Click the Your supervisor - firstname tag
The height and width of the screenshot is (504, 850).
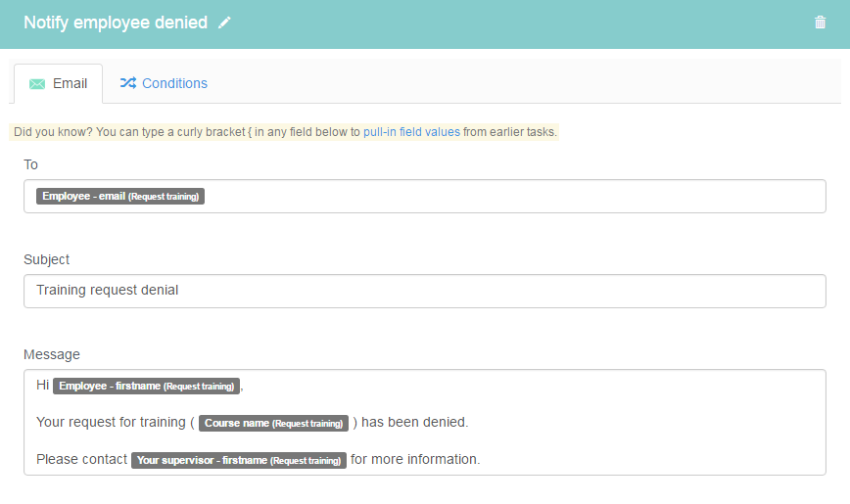coord(239,460)
